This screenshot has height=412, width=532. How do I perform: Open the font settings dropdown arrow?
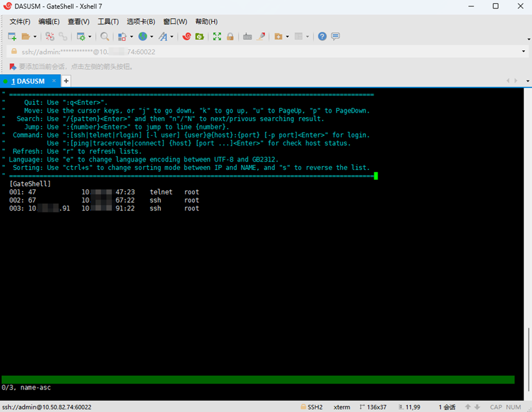coord(172,37)
